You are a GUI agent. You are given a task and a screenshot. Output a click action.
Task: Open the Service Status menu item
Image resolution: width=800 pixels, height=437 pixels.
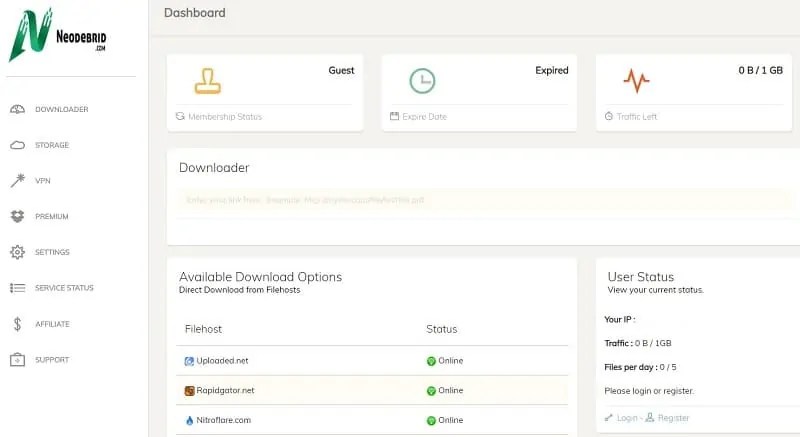click(64, 288)
